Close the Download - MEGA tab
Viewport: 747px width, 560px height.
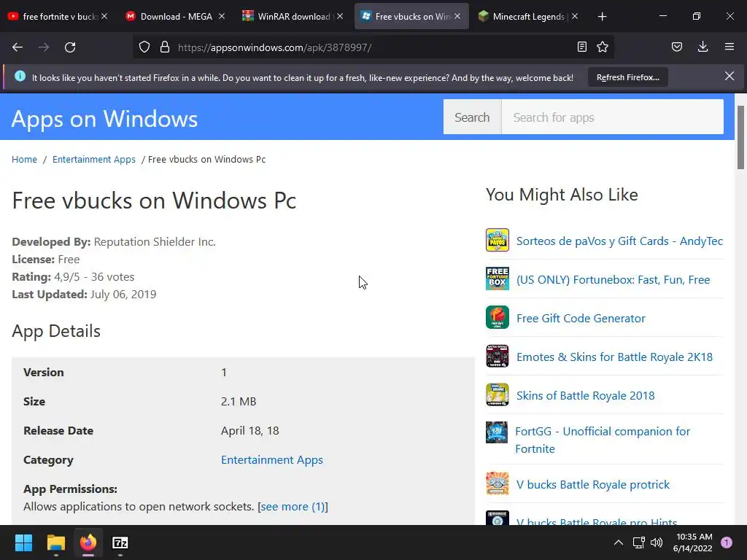coord(222,16)
